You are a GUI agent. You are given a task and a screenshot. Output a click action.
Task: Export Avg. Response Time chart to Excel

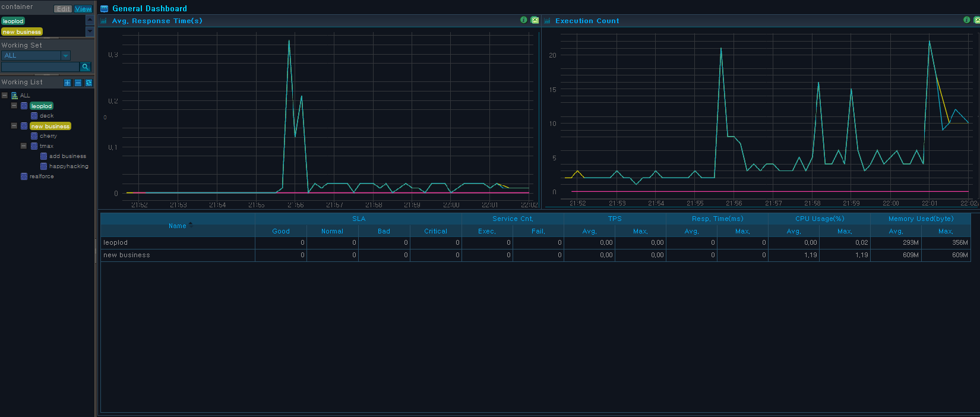(x=535, y=20)
